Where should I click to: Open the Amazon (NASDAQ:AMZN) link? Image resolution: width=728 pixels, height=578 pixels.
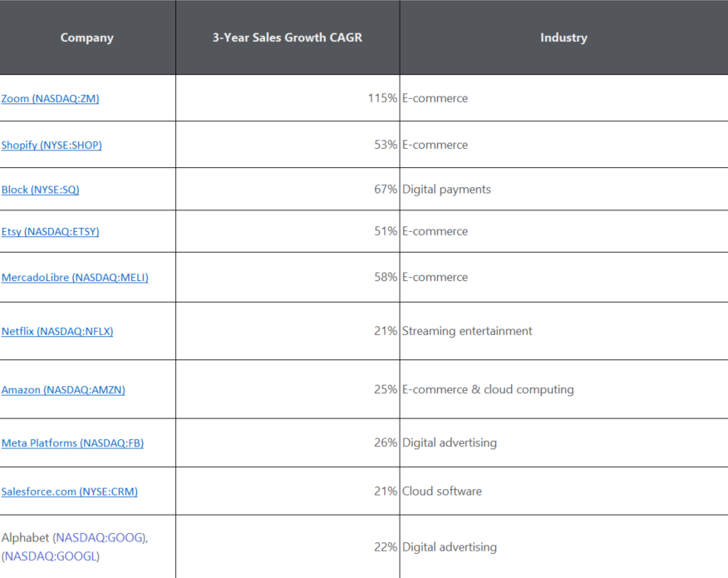tap(63, 390)
